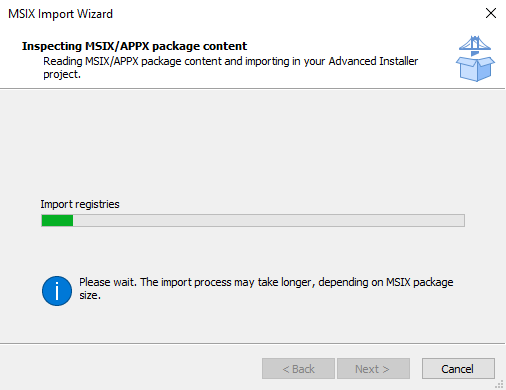Viewport: 506px width, 390px height.
Task: Click the blue information icon
Action: (57, 291)
